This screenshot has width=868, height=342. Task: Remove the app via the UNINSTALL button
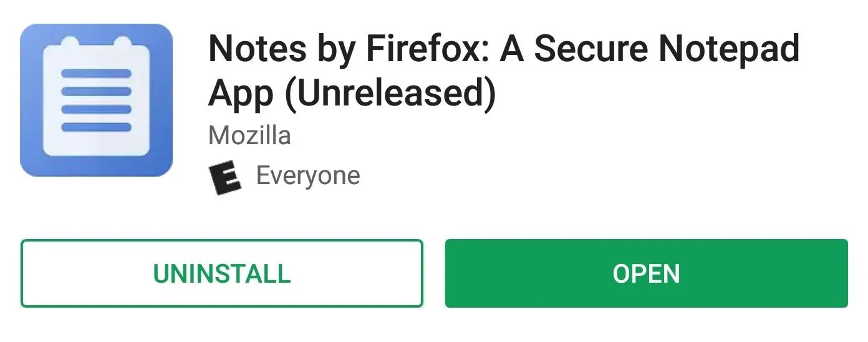222,273
